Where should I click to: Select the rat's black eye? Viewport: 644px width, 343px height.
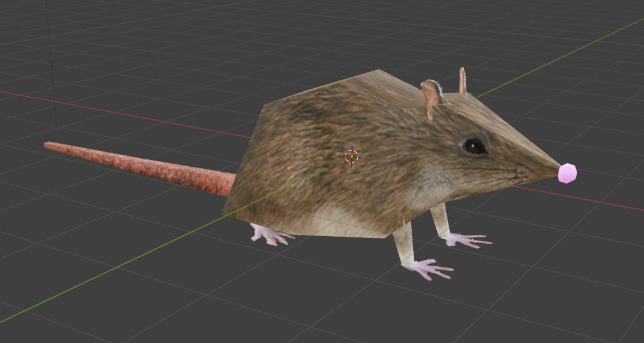point(474,146)
